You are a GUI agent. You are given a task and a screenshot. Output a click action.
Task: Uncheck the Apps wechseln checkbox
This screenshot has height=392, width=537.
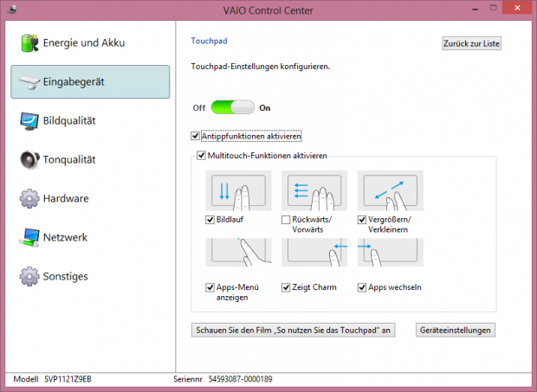(362, 287)
